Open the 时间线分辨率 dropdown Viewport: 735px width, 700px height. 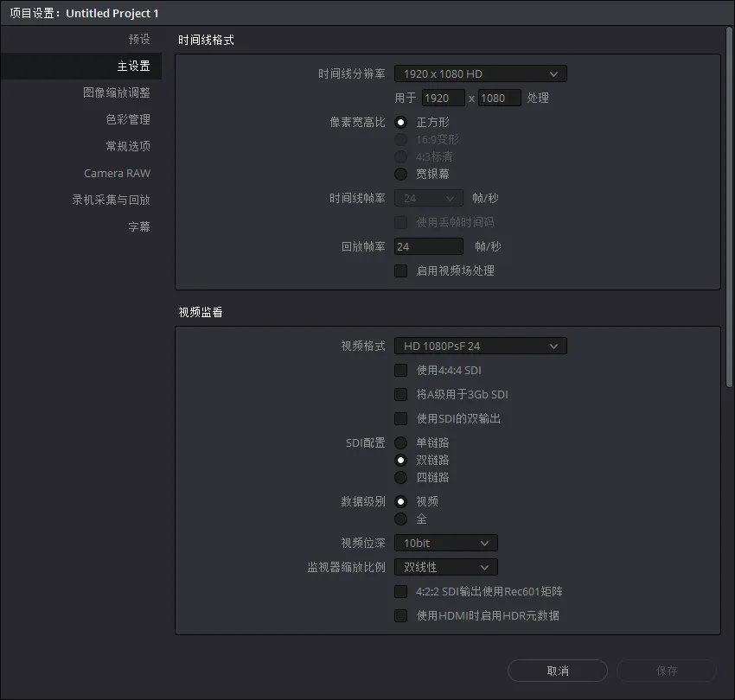tap(479, 73)
